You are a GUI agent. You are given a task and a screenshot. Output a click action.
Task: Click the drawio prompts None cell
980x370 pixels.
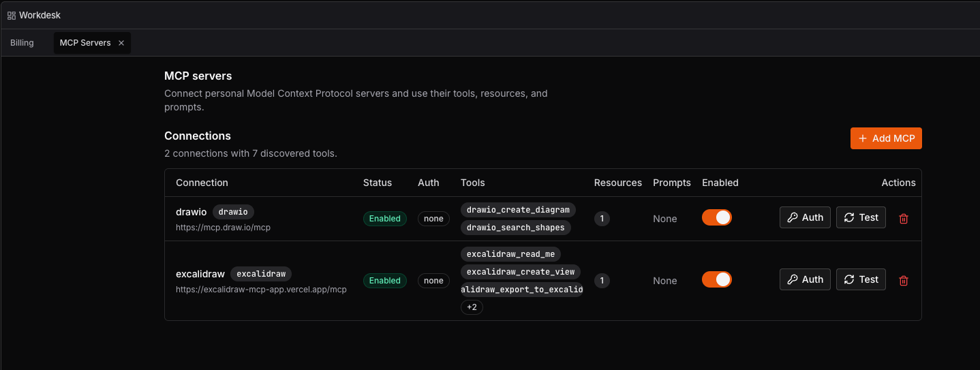pos(665,219)
